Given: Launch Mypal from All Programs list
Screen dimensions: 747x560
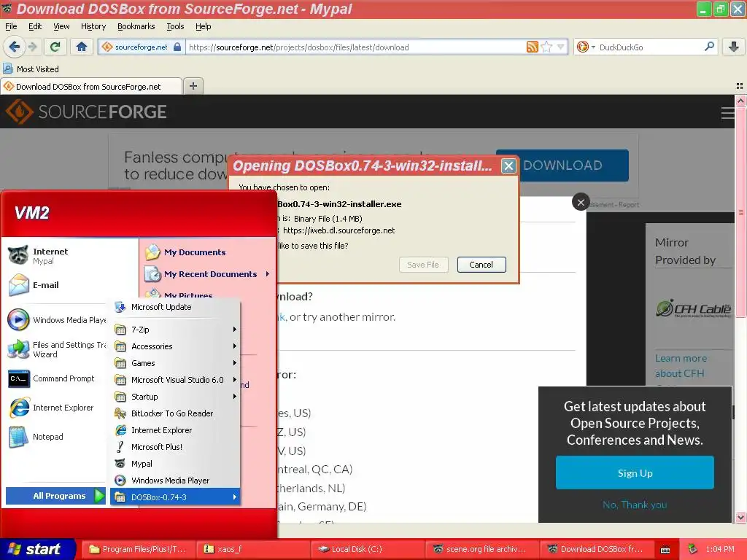Looking at the screenshot, I should pos(175,464).
